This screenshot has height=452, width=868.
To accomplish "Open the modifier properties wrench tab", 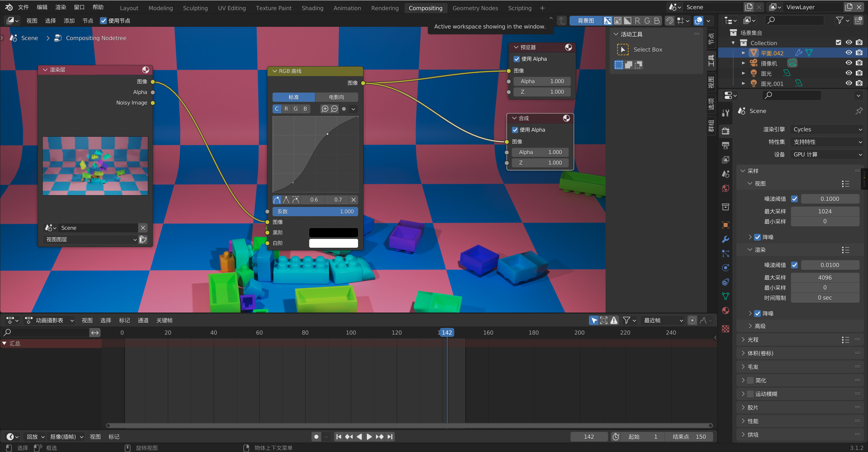I will pos(726,239).
